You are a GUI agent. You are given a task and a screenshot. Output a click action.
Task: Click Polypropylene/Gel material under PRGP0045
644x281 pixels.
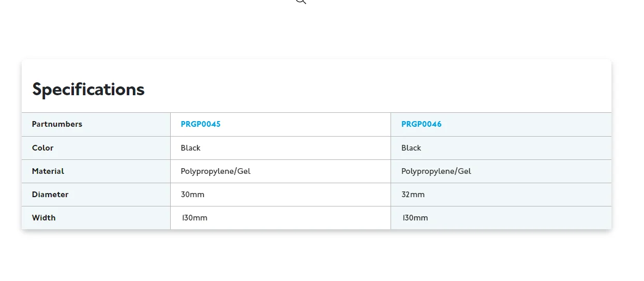tap(216, 171)
